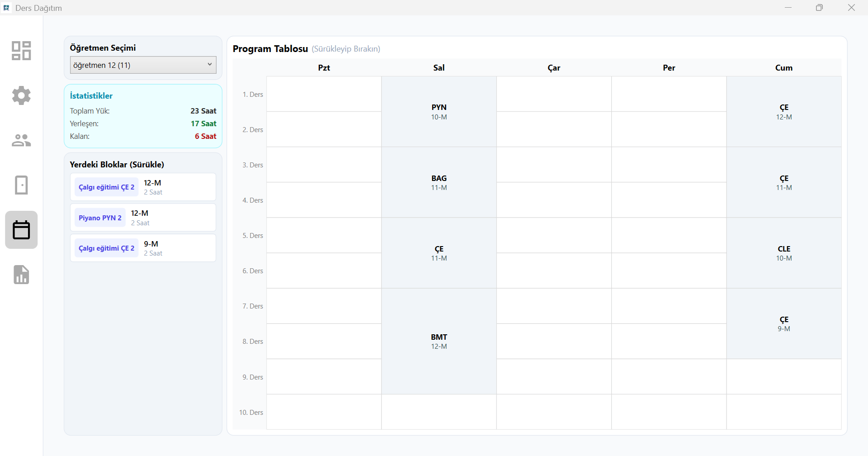Click the CLE 10-M lesson on Friday
This screenshot has height=456, width=868.
tap(783, 253)
